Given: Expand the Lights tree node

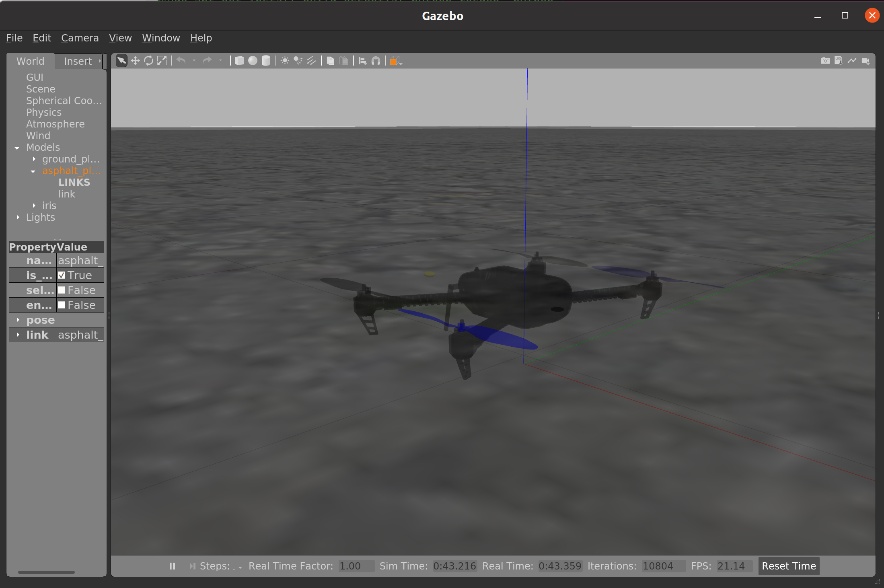Looking at the screenshot, I should point(18,217).
